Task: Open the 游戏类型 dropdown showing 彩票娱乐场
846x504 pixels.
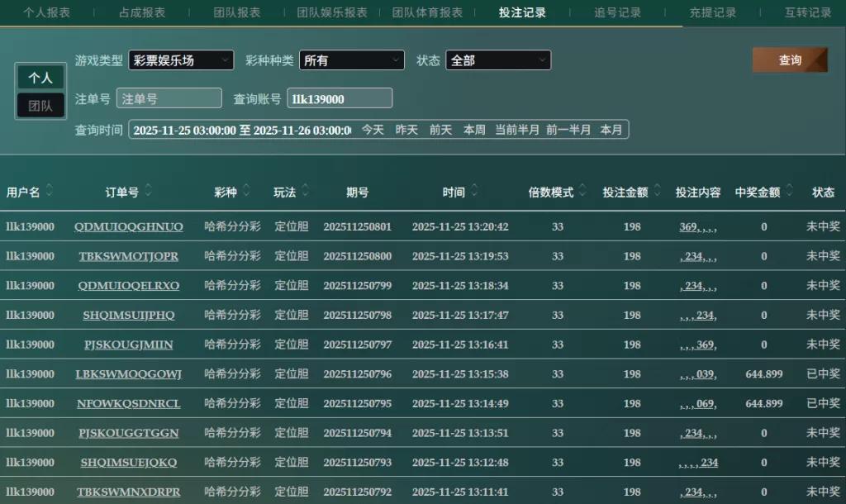Action: tap(181, 60)
